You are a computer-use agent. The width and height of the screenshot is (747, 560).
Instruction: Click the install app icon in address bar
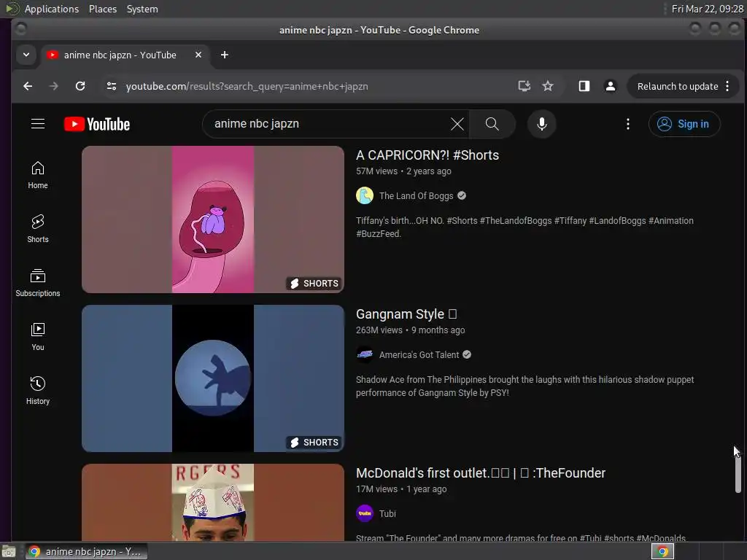(x=524, y=86)
